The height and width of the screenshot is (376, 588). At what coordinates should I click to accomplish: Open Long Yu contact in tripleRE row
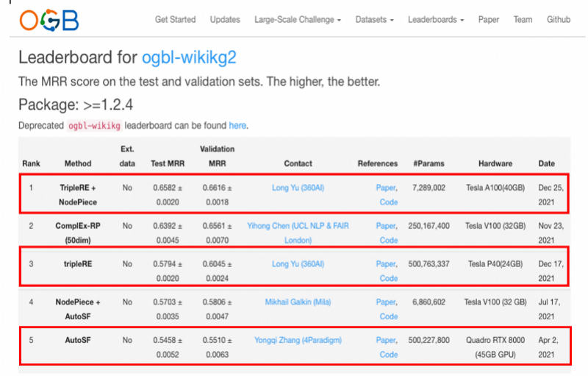tap(298, 263)
